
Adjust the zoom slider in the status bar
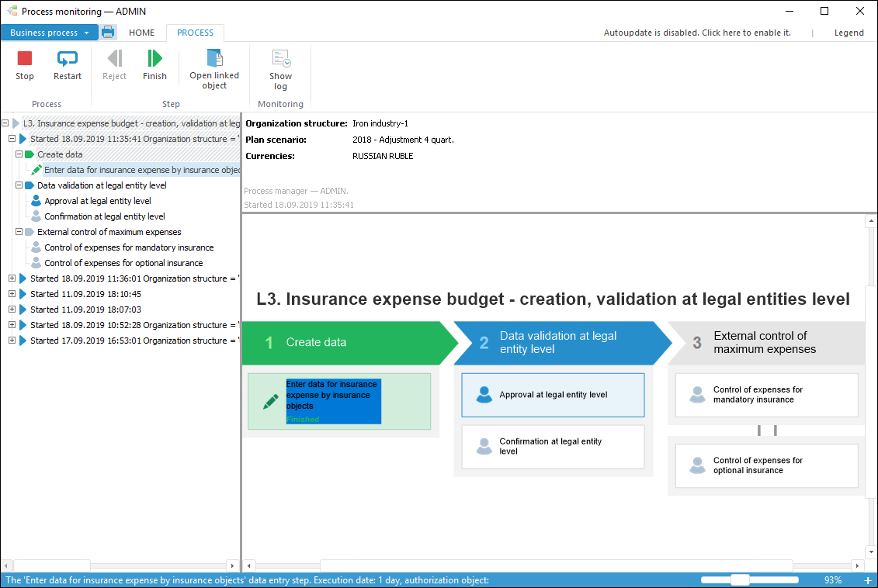(741, 580)
